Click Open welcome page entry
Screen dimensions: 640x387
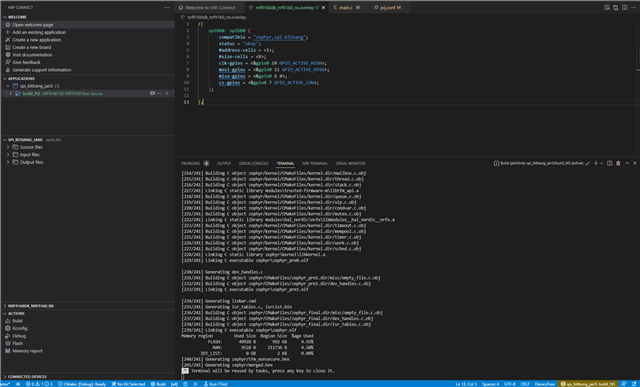tap(33, 25)
